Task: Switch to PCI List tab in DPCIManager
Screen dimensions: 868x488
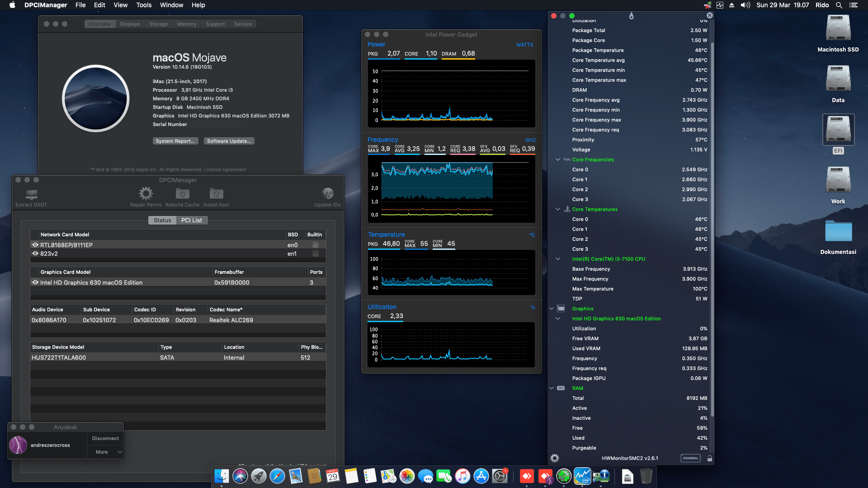Action: pyautogui.click(x=192, y=220)
